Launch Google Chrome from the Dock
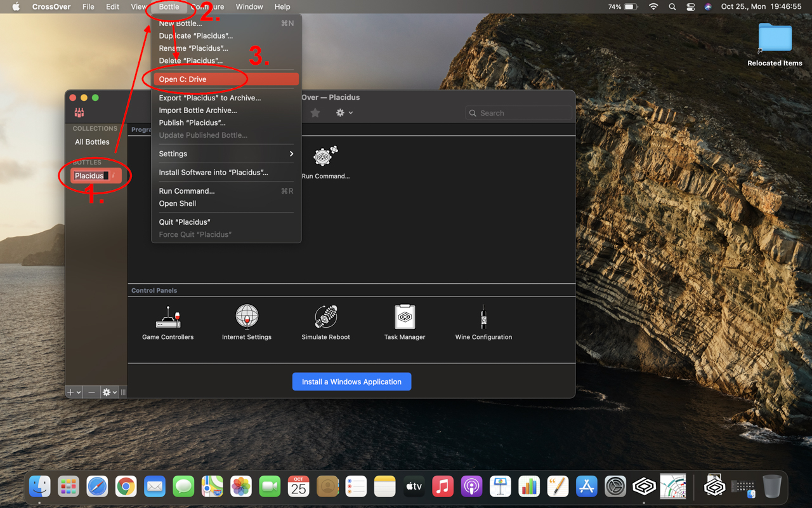This screenshot has width=812, height=508. click(126, 487)
